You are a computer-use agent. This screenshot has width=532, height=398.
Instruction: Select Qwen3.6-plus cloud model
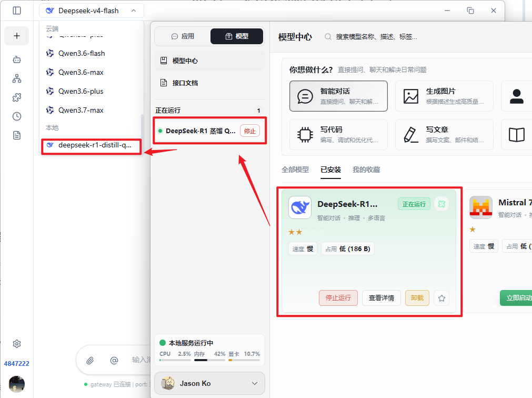[91, 91]
